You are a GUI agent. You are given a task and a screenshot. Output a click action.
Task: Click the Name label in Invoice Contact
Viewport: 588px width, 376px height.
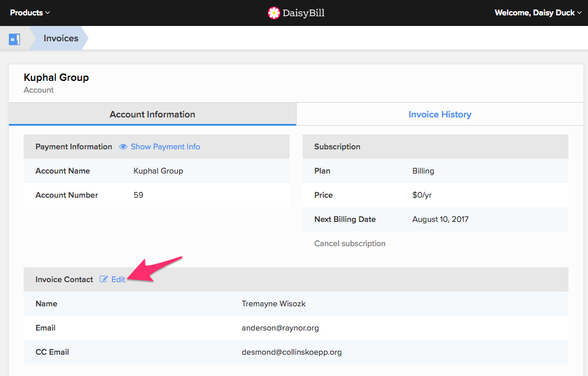click(x=46, y=304)
